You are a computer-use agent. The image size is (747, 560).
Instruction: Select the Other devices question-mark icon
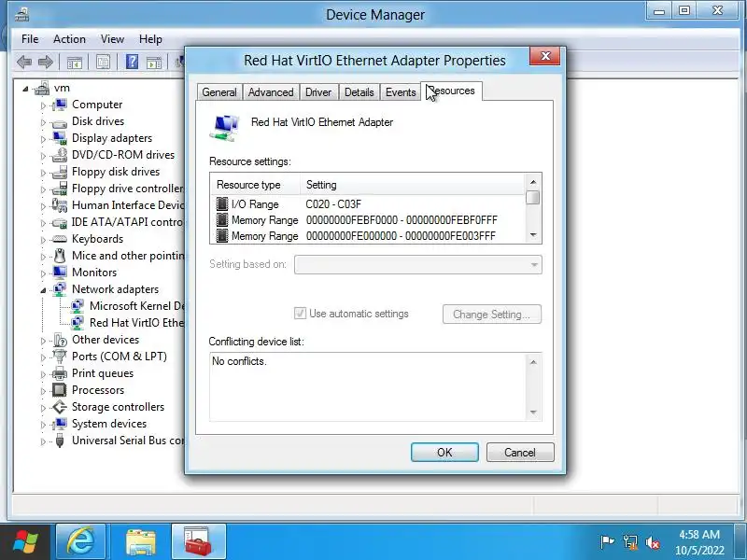click(x=60, y=340)
